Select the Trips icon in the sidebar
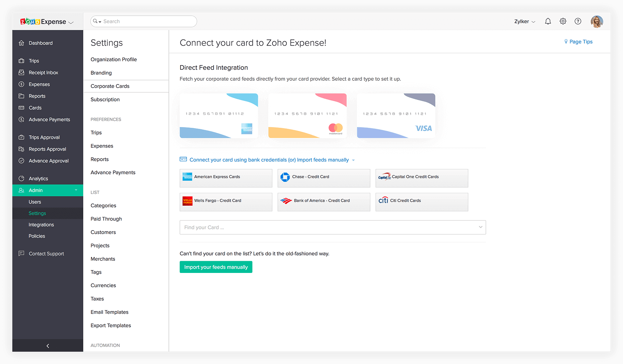This screenshot has width=623, height=364. tap(22, 60)
